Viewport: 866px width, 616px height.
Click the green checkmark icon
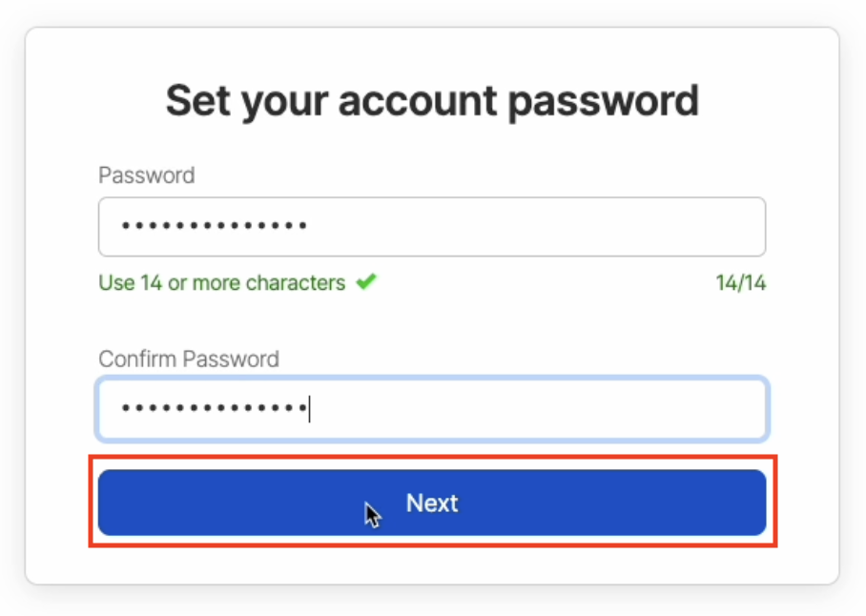(365, 282)
